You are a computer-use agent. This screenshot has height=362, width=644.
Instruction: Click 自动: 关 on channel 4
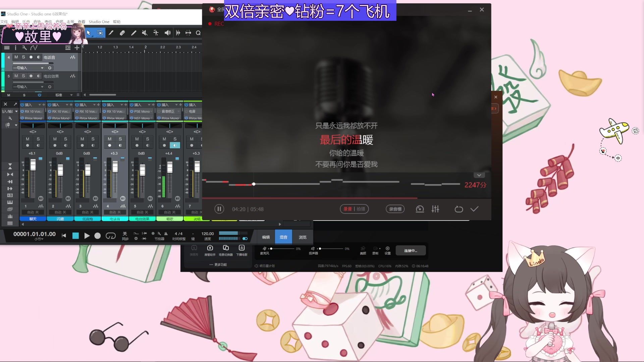click(x=115, y=213)
